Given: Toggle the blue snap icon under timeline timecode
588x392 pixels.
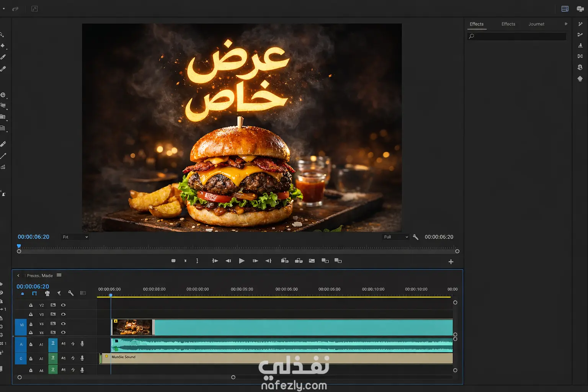Looking at the screenshot, I should click(x=22, y=294).
